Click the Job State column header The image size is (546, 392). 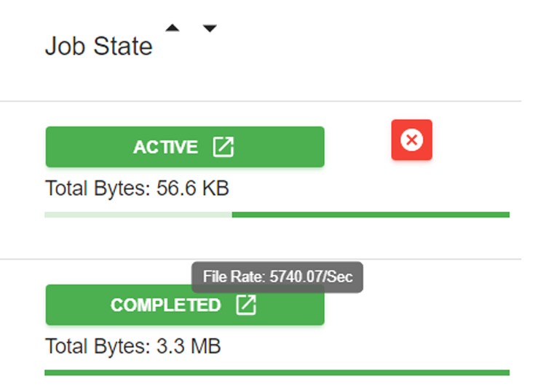tap(99, 46)
